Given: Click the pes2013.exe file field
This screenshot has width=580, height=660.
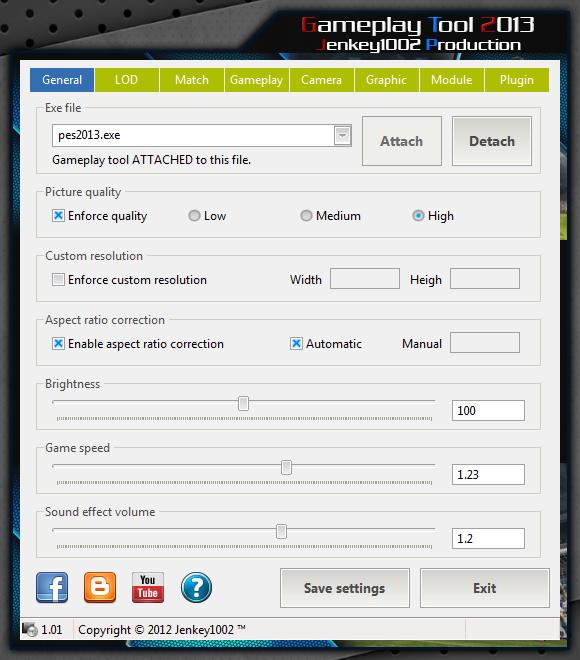Looking at the screenshot, I should 202,136.
